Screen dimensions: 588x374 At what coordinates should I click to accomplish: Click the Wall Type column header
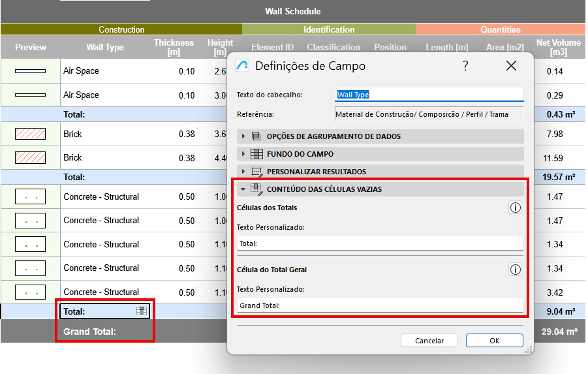click(x=105, y=47)
